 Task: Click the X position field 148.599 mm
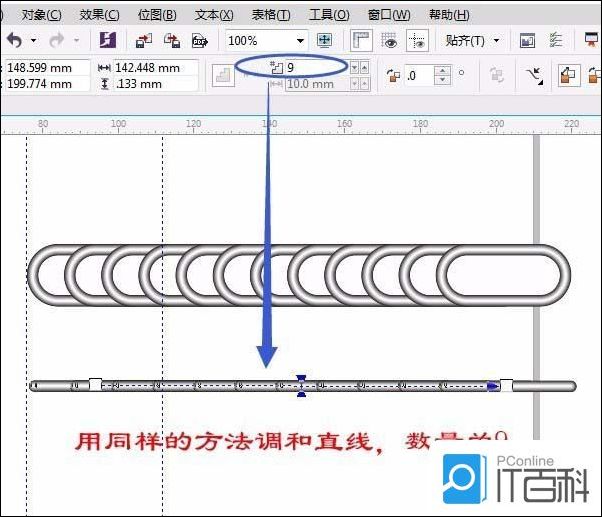coord(46,68)
